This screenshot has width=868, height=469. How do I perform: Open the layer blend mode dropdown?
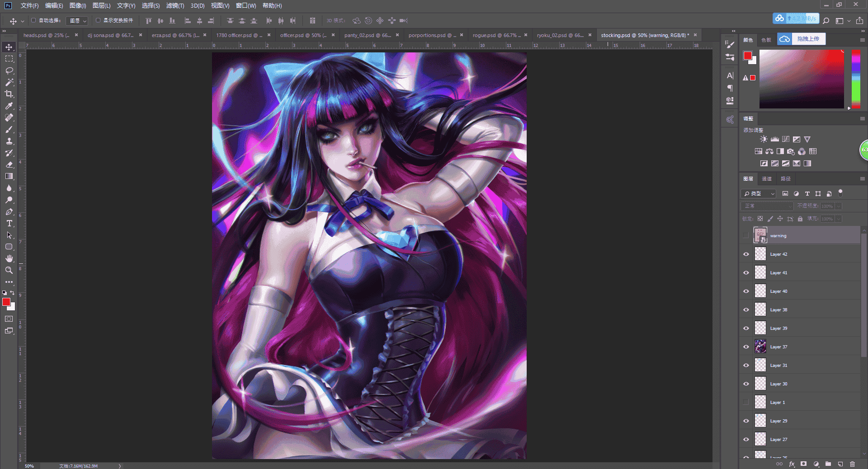(x=767, y=206)
